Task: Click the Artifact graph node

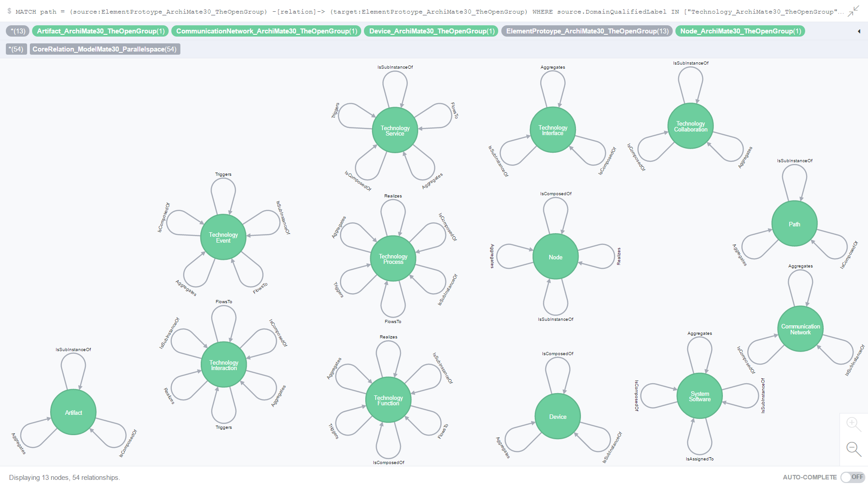Action: pyautogui.click(x=73, y=412)
